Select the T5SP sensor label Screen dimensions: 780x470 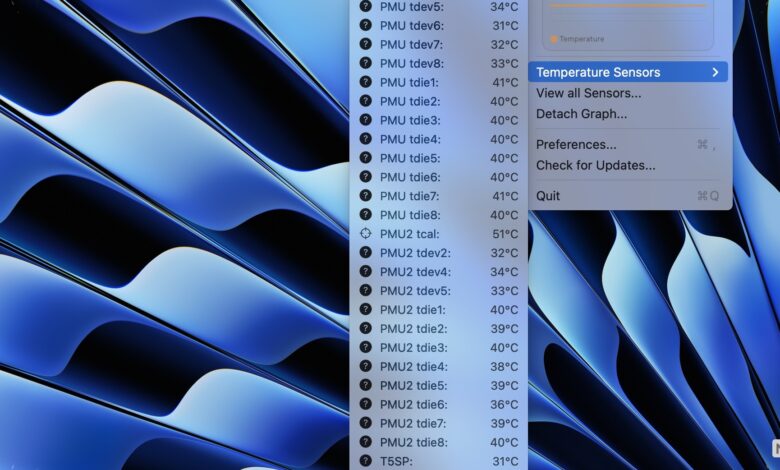point(396,461)
